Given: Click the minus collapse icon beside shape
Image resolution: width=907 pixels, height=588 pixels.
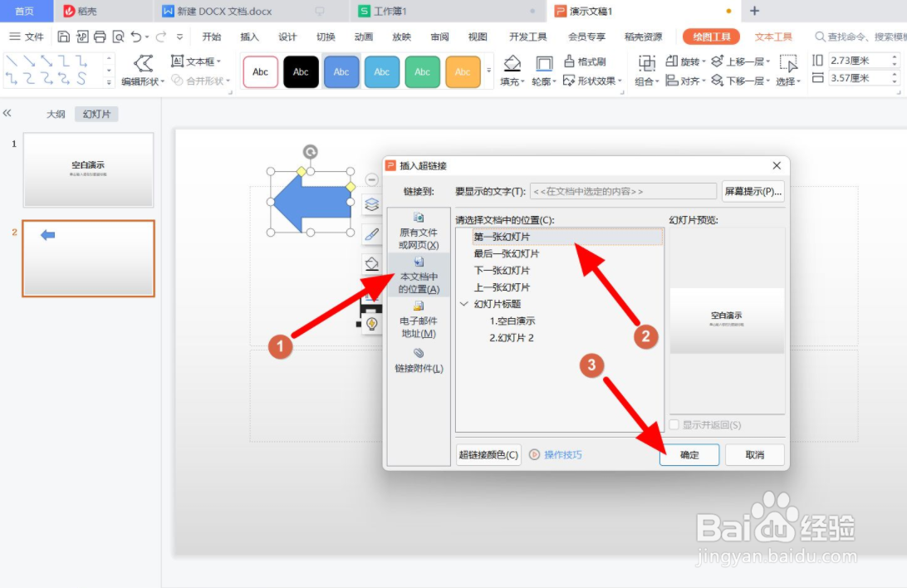Looking at the screenshot, I should click(x=372, y=180).
